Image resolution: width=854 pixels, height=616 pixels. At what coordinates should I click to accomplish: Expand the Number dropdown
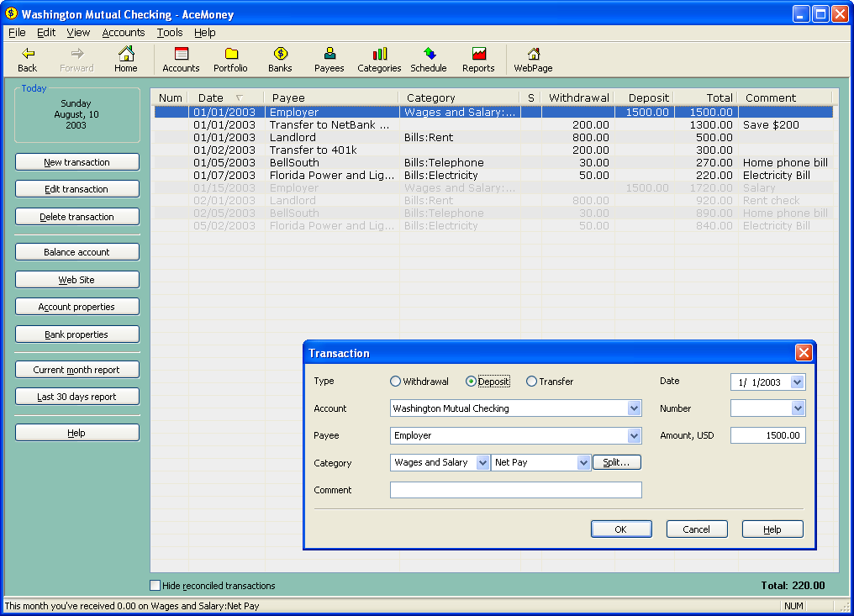(x=798, y=408)
